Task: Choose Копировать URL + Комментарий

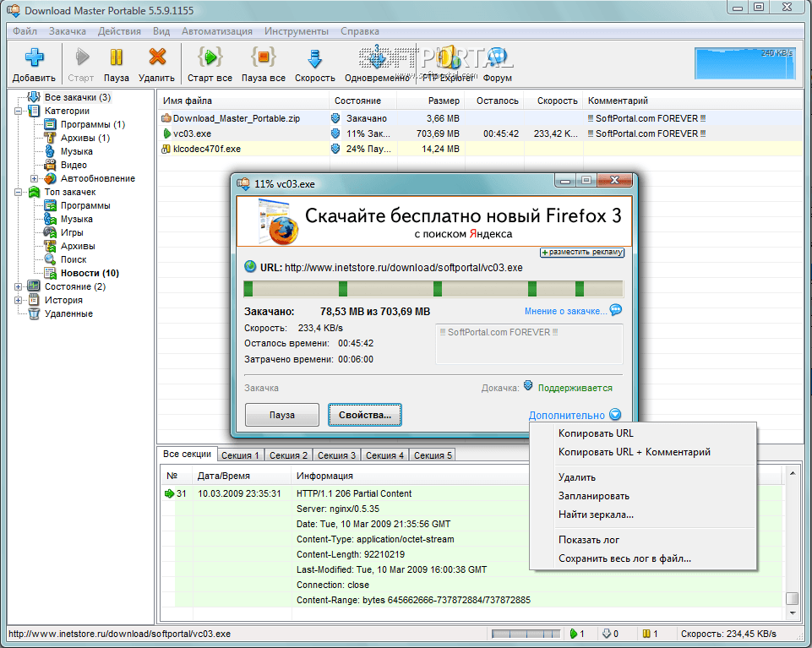Action: click(x=643, y=452)
